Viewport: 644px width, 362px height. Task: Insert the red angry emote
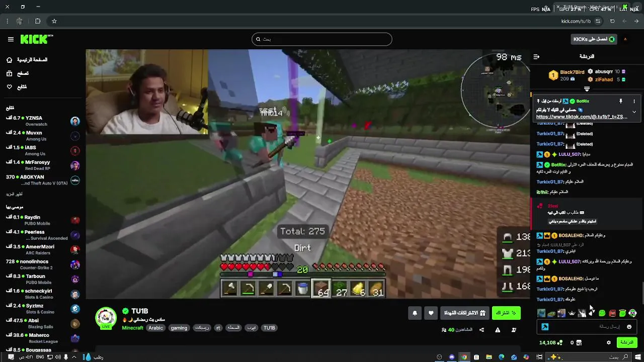[612, 313]
